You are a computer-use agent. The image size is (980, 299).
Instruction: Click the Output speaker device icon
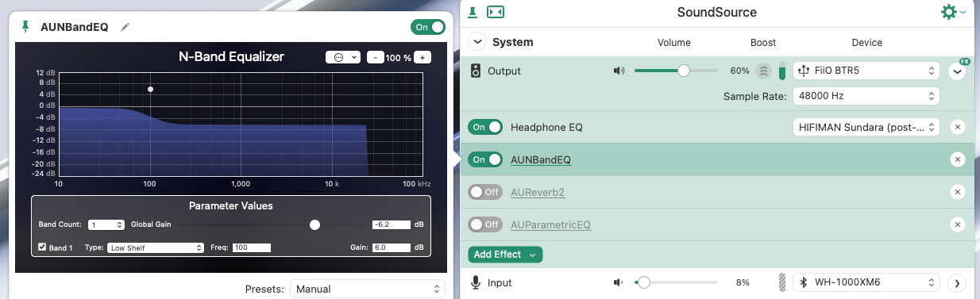coord(476,71)
